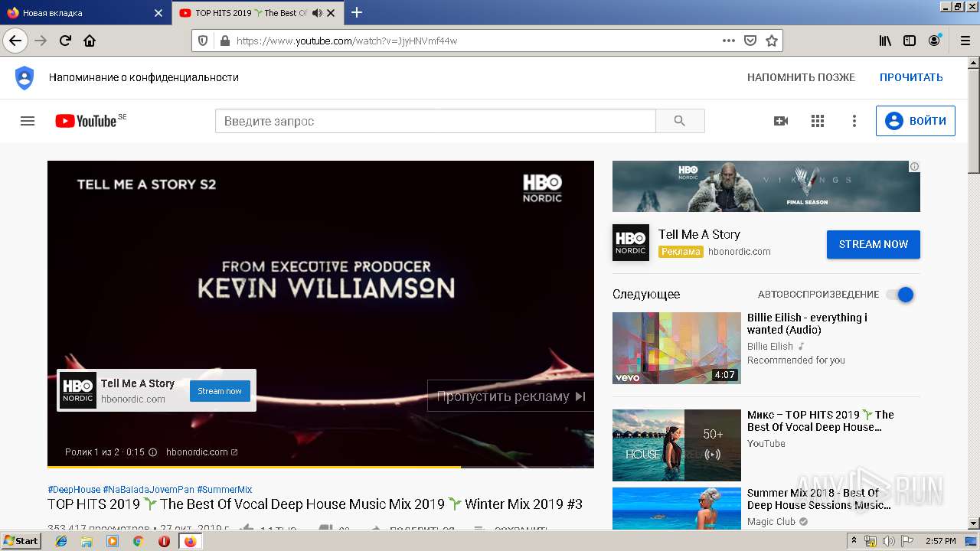Open File Explorer from the taskbar
The image size is (980, 551).
[x=87, y=541]
